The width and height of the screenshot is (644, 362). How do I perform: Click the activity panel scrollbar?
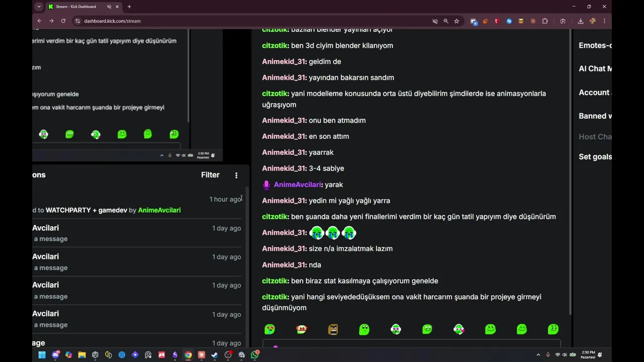click(x=246, y=266)
